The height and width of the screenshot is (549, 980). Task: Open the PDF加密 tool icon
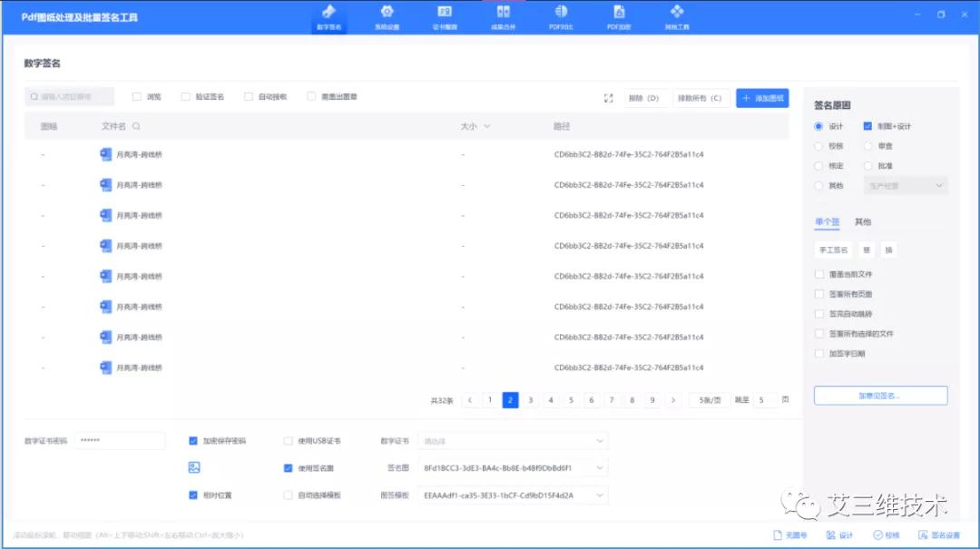tap(619, 16)
